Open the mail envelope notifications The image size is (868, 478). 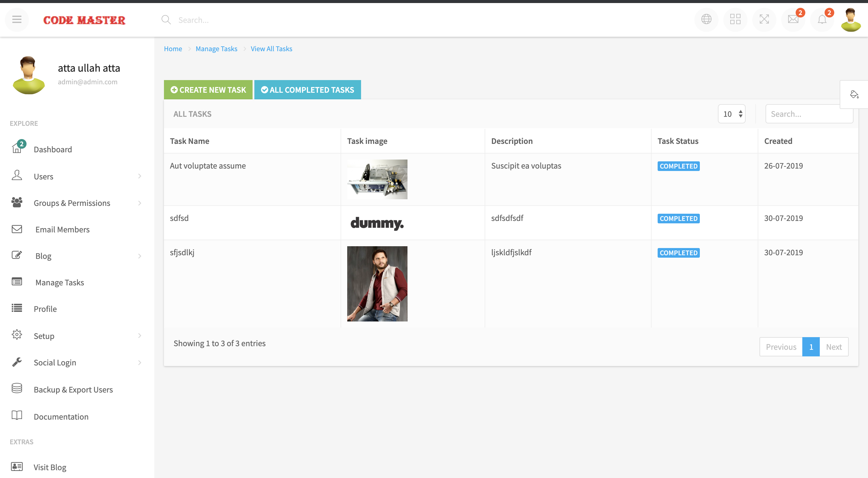point(793,20)
